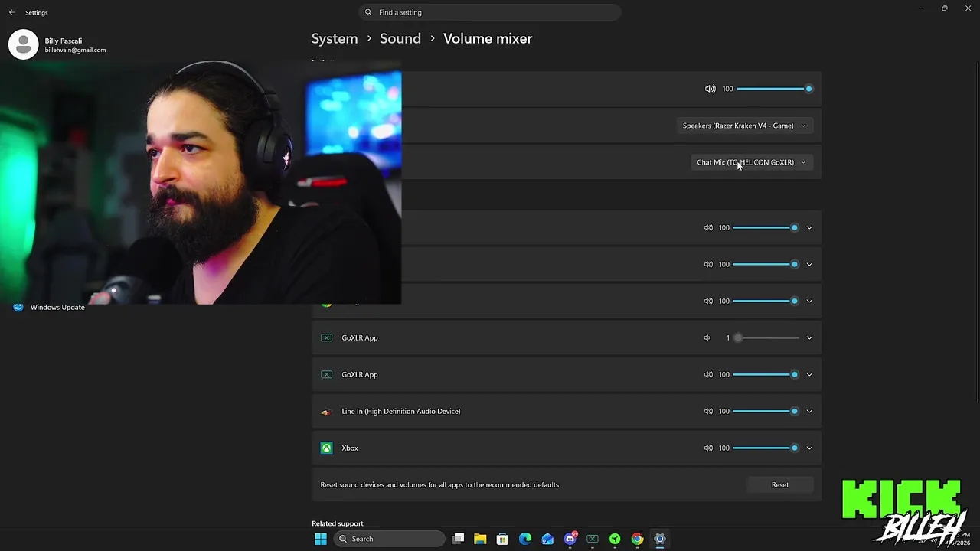Image resolution: width=980 pixels, height=551 pixels.
Task: Click the Windows Update sidebar icon
Action: pos(18,307)
